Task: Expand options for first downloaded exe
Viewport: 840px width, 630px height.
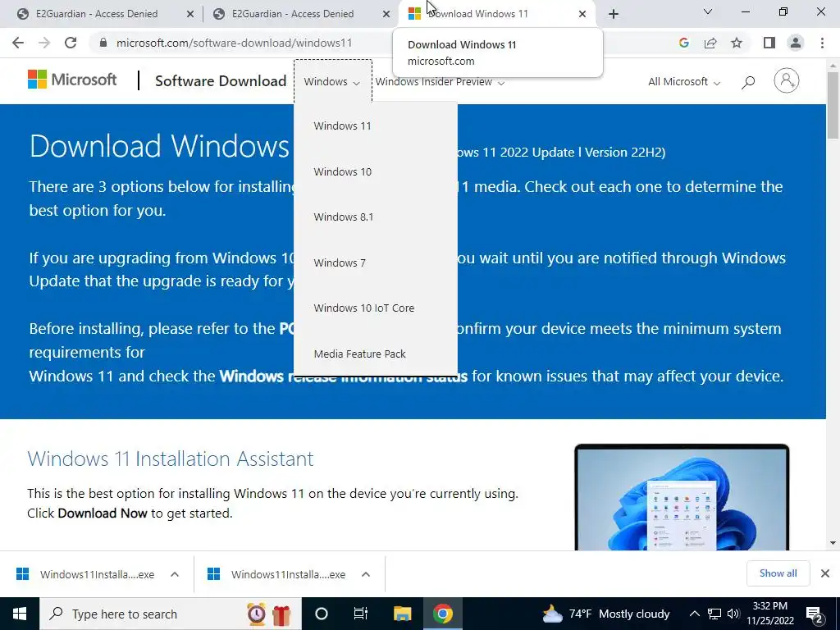Action: (x=175, y=574)
